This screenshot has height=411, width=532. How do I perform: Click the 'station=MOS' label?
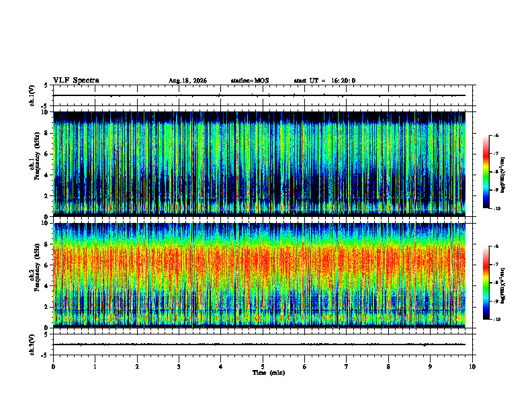250,81
